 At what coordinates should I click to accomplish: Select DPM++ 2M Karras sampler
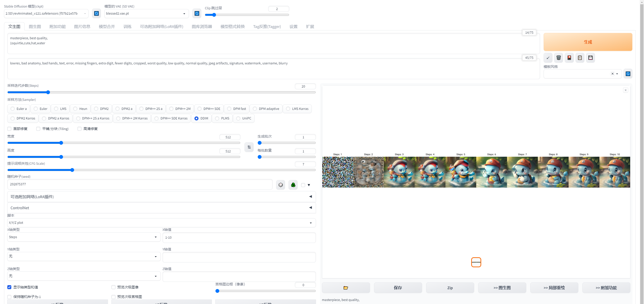point(132,118)
